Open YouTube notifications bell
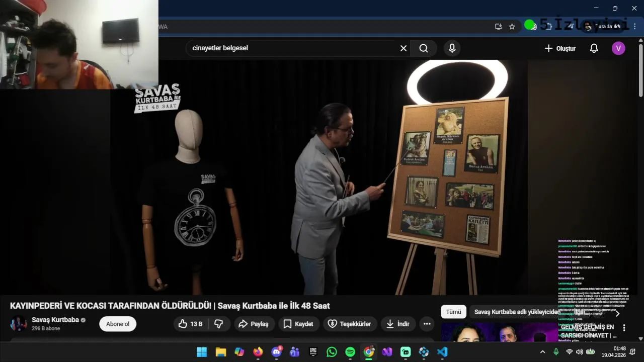Image resolution: width=644 pixels, height=362 pixels. pyautogui.click(x=594, y=48)
